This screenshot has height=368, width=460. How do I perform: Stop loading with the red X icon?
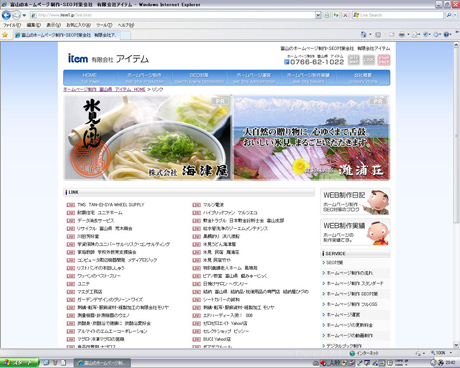point(345,15)
